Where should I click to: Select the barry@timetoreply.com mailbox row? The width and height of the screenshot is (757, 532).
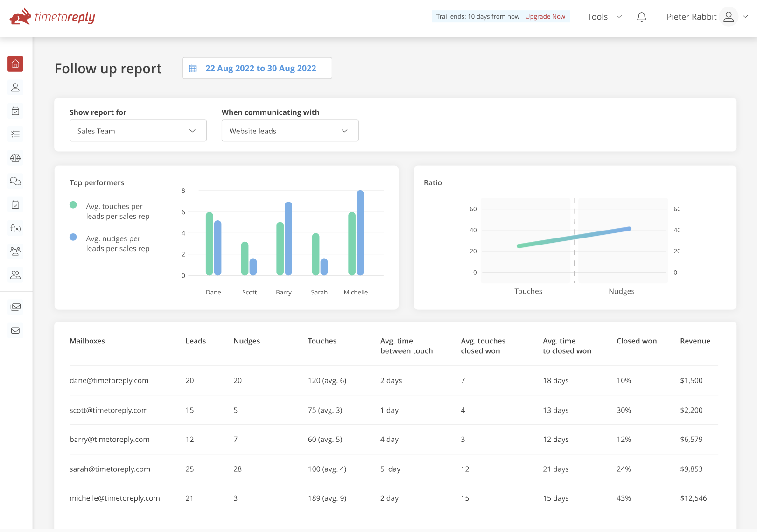click(x=394, y=439)
